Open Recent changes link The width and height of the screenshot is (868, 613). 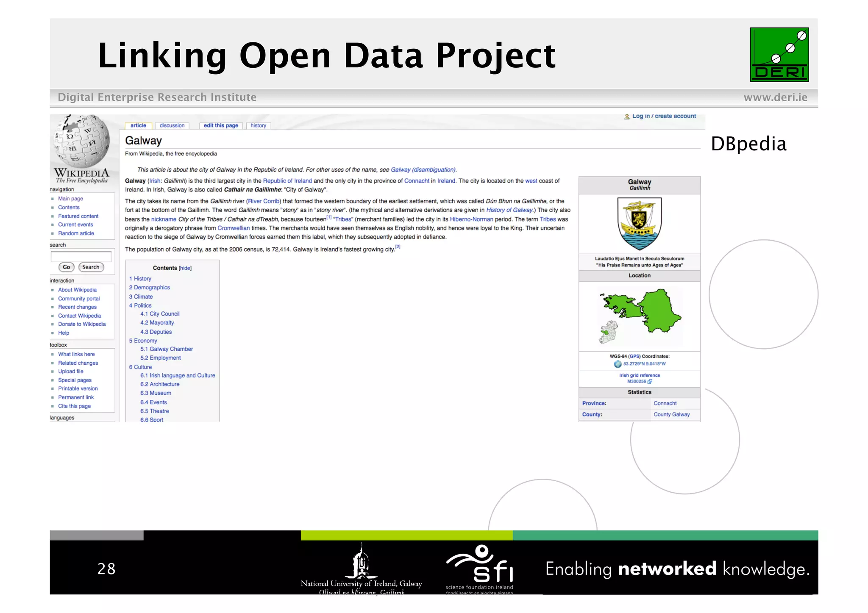77,307
